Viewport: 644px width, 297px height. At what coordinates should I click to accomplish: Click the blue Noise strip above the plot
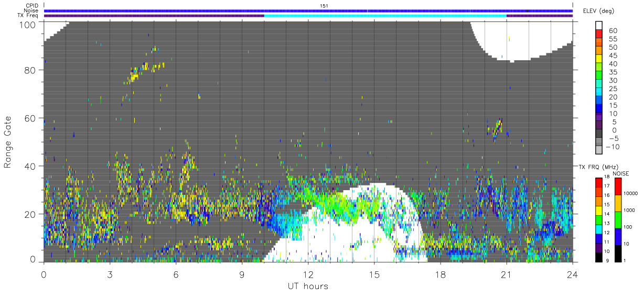click(x=308, y=10)
